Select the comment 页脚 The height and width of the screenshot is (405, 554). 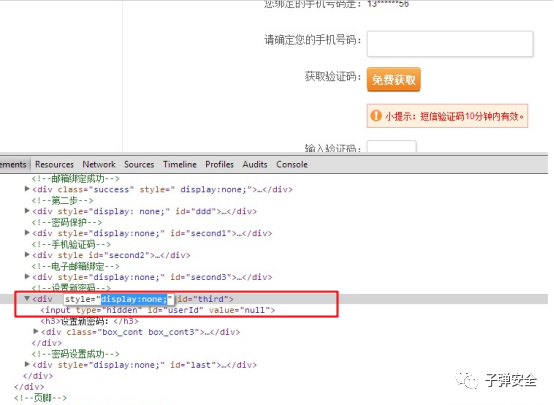pos(40,398)
